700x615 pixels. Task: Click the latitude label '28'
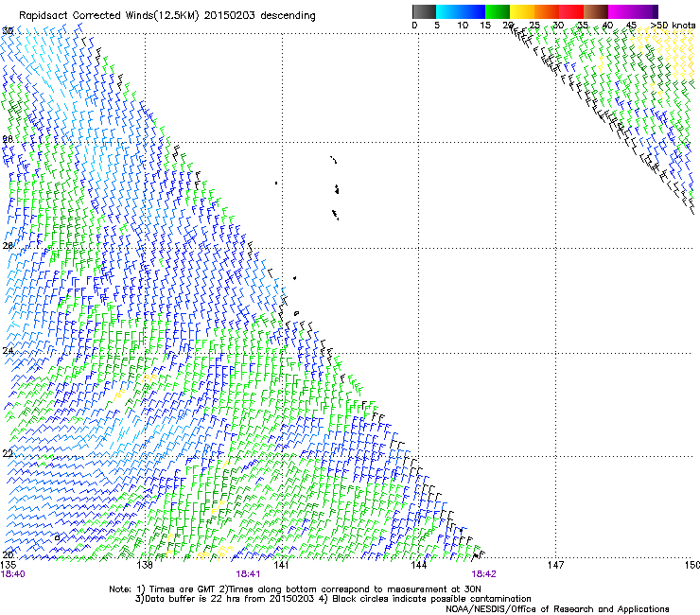[x=8, y=139]
